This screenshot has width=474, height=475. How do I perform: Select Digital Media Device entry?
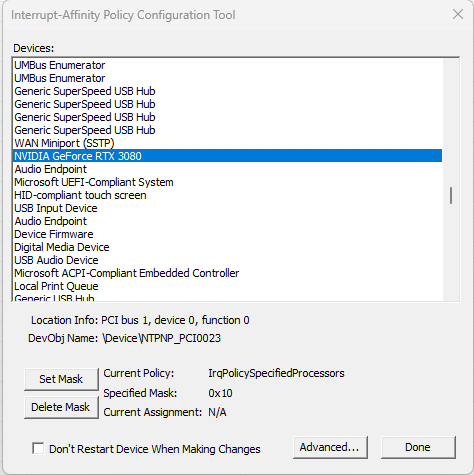tap(227, 247)
